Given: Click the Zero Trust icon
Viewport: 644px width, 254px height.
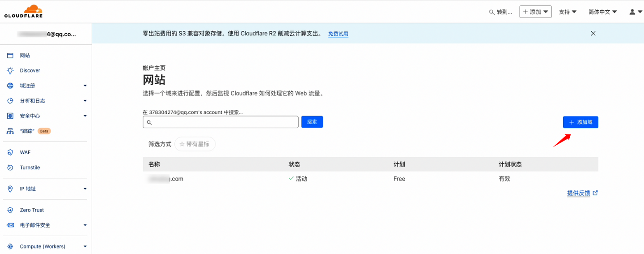Looking at the screenshot, I should coord(10,210).
